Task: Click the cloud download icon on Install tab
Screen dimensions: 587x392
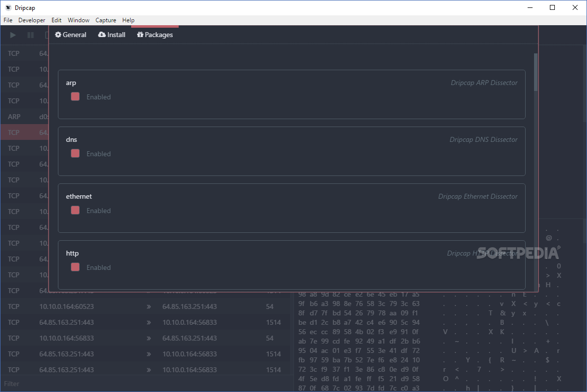Action: [x=102, y=35]
